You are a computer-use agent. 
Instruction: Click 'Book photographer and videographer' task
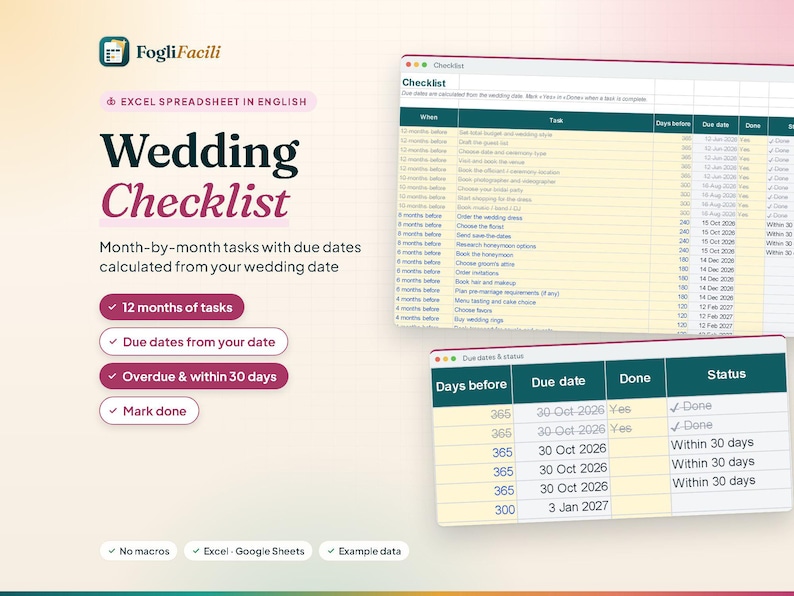(x=506, y=180)
